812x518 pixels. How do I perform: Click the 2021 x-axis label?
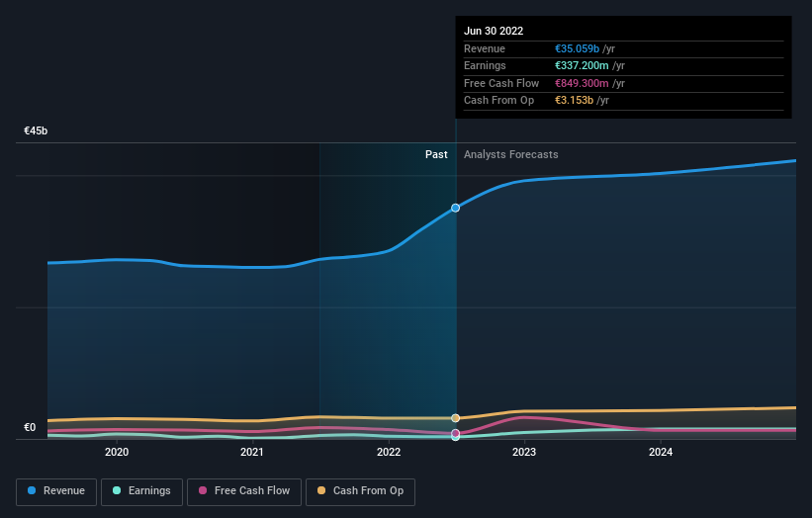pyautogui.click(x=252, y=452)
